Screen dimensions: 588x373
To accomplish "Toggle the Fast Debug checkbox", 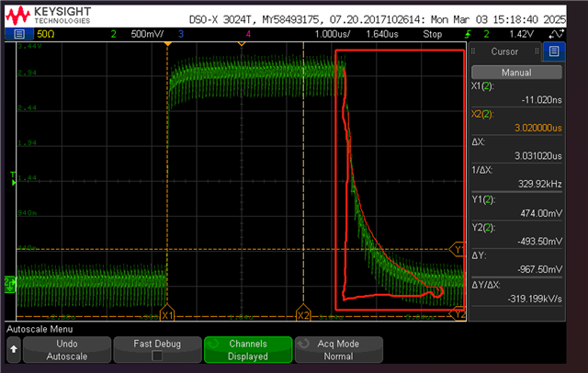I will pos(157,356).
